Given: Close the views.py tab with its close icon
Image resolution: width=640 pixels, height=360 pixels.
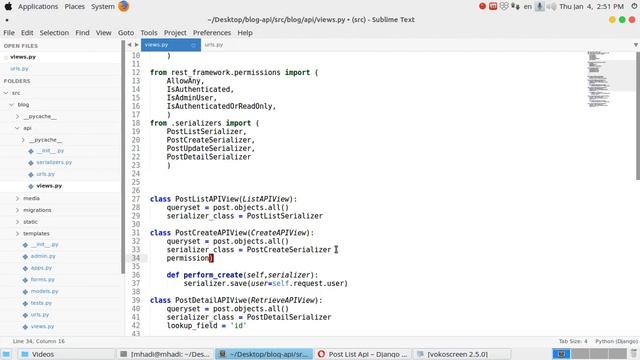Looking at the screenshot, I should (x=193, y=45).
